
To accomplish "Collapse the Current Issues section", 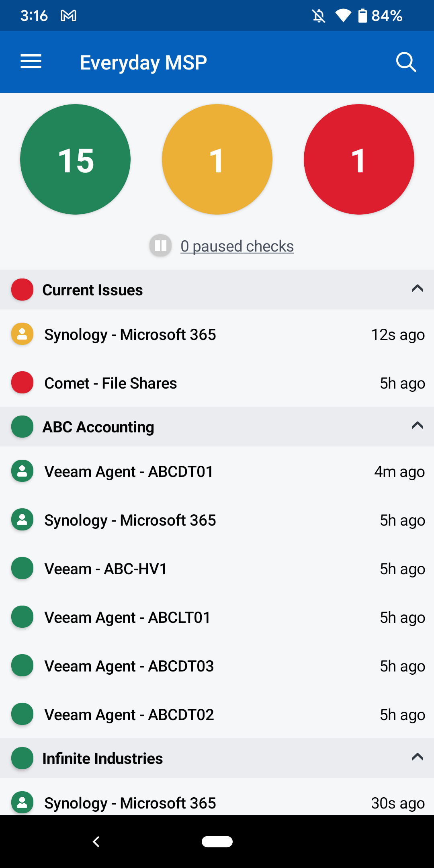I will click(x=418, y=289).
